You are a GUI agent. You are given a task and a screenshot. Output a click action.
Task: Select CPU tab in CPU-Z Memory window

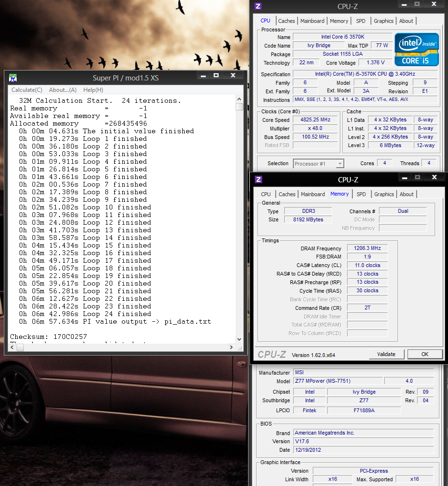pos(266,194)
